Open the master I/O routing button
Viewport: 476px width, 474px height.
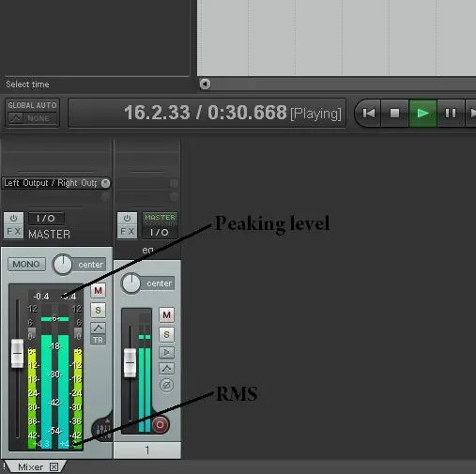[x=46, y=218]
